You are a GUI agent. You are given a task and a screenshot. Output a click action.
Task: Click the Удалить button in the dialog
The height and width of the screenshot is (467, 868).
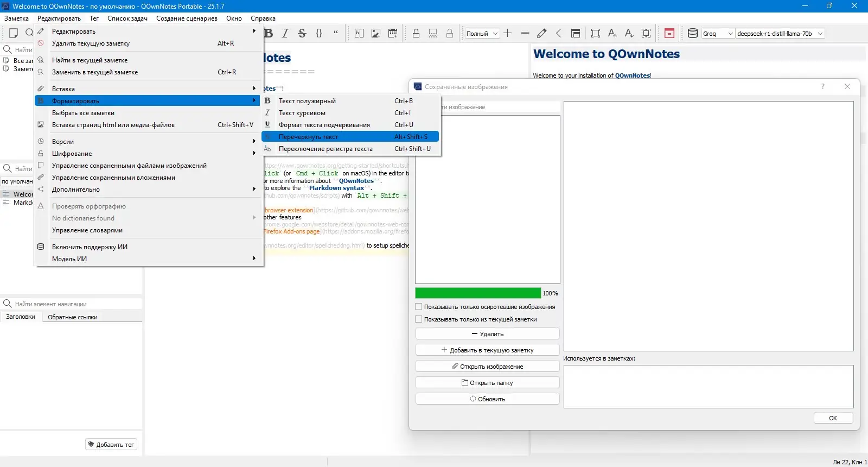pos(487,334)
